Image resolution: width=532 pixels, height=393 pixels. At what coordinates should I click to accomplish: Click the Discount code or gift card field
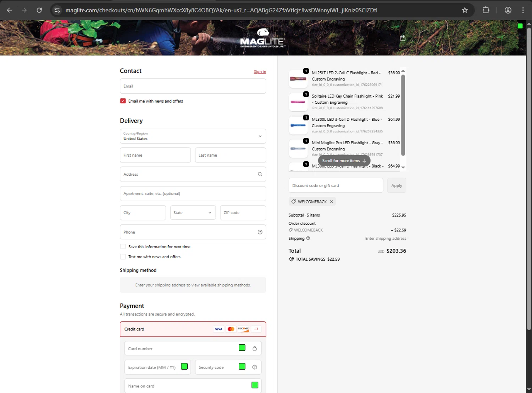[336, 186]
